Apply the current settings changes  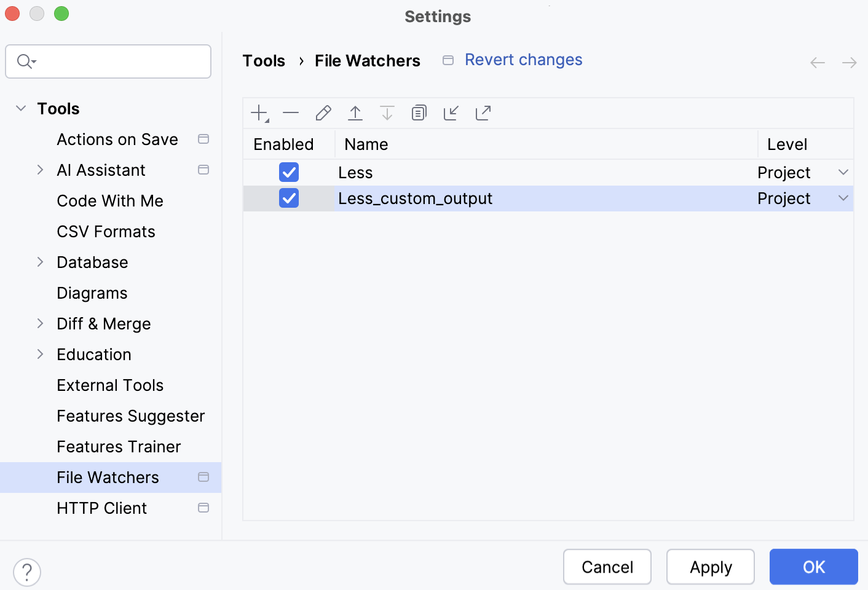pos(710,567)
